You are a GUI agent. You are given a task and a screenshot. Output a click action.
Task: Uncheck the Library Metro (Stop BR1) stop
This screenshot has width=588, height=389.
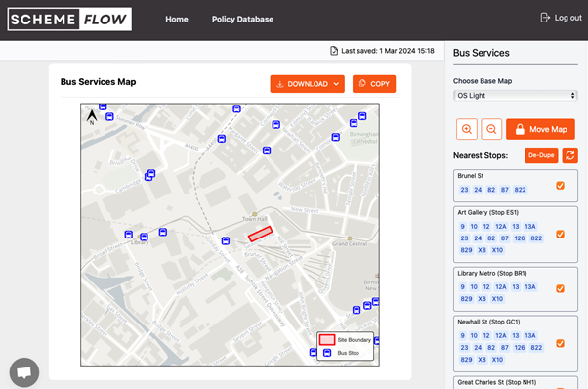point(560,288)
